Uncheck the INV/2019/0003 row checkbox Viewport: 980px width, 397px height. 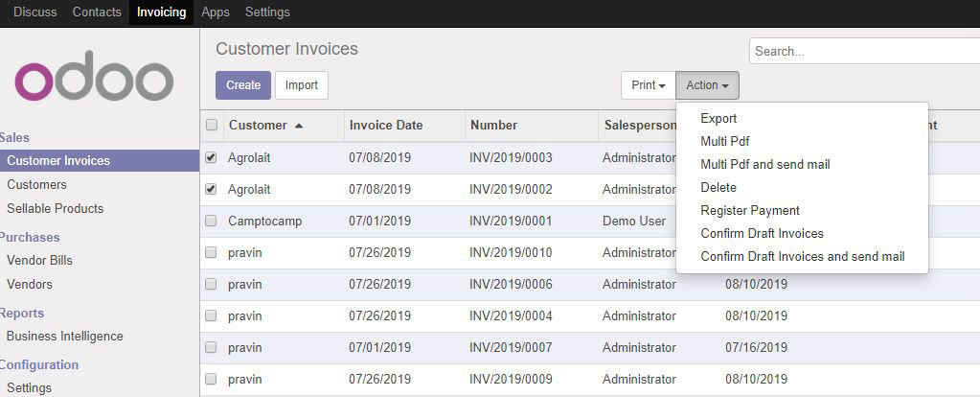tap(212, 157)
